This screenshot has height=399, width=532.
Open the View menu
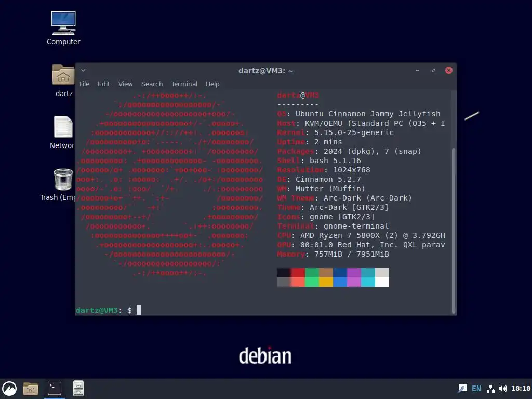126,84
